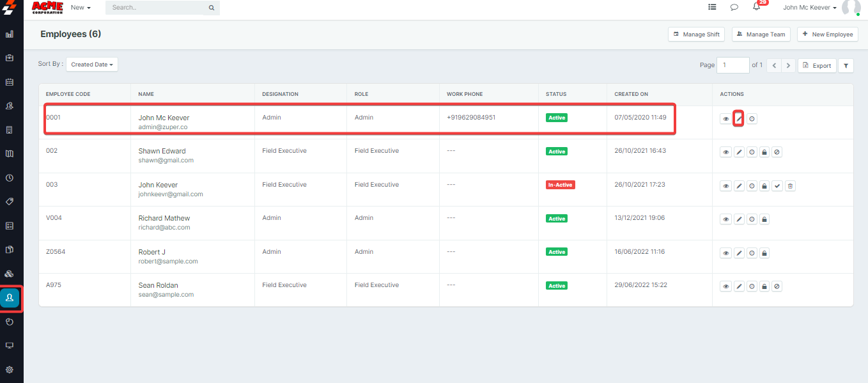
Task: Expand the John Mc Keever user menu
Action: (x=809, y=8)
